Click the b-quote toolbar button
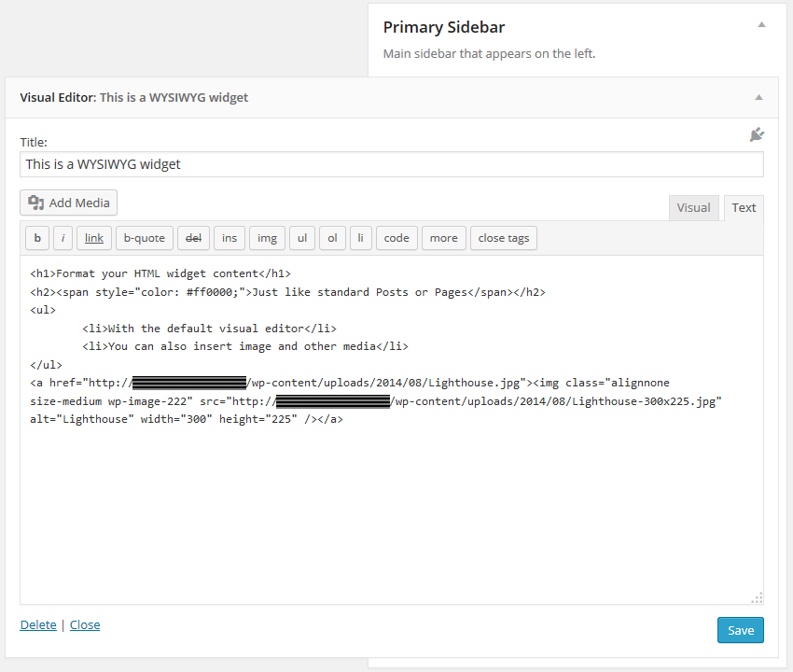The width and height of the screenshot is (793, 672). coord(144,238)
